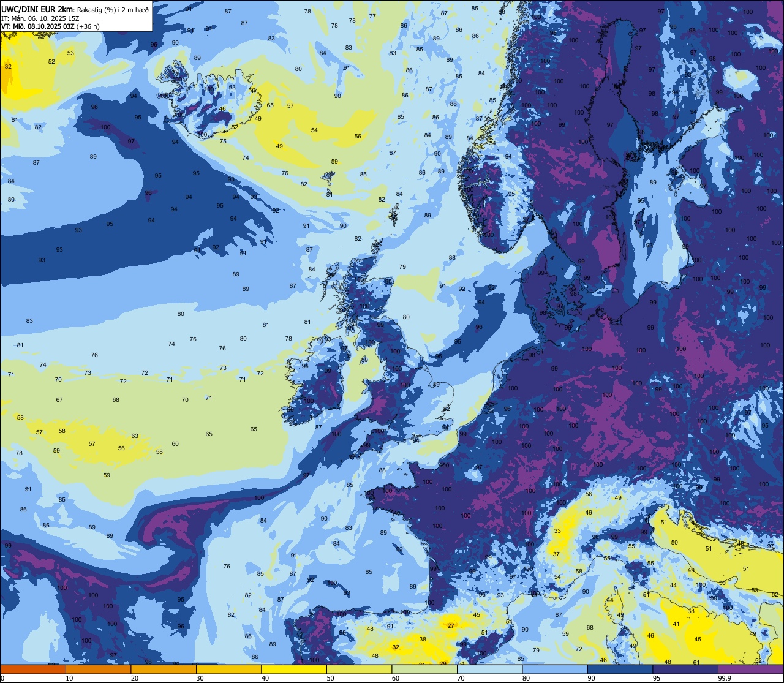
Task: Select the 30–40 legend color segment
Action: coord(228,670)
